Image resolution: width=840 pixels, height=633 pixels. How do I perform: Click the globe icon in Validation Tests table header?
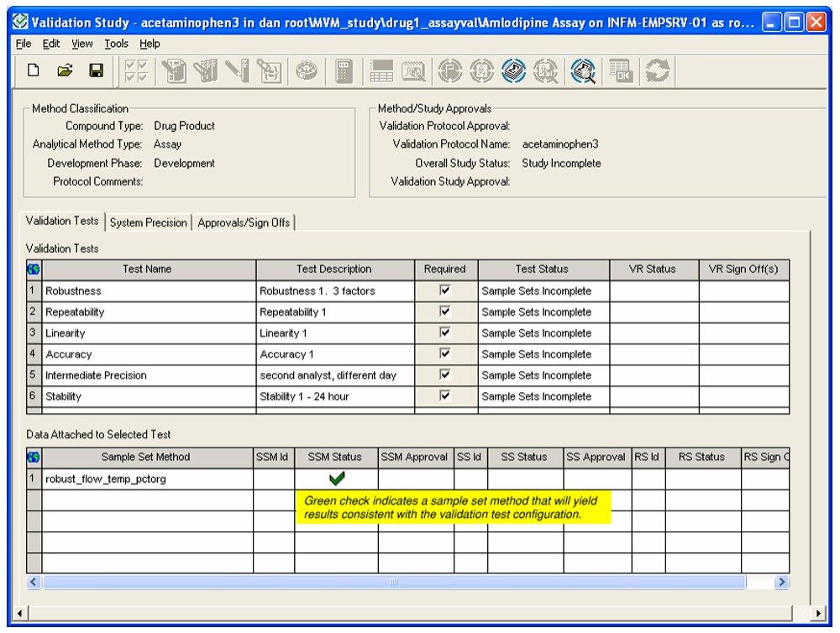click(34, 269)
